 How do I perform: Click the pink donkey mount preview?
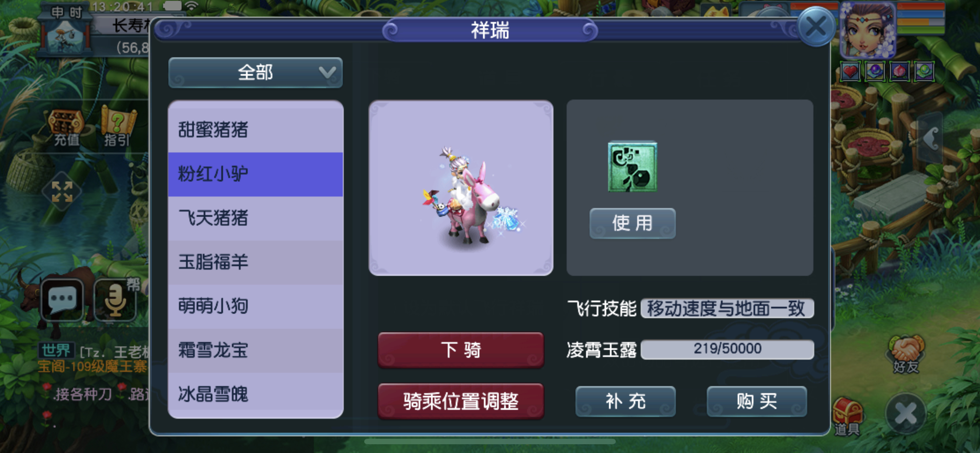coord(461,188)
